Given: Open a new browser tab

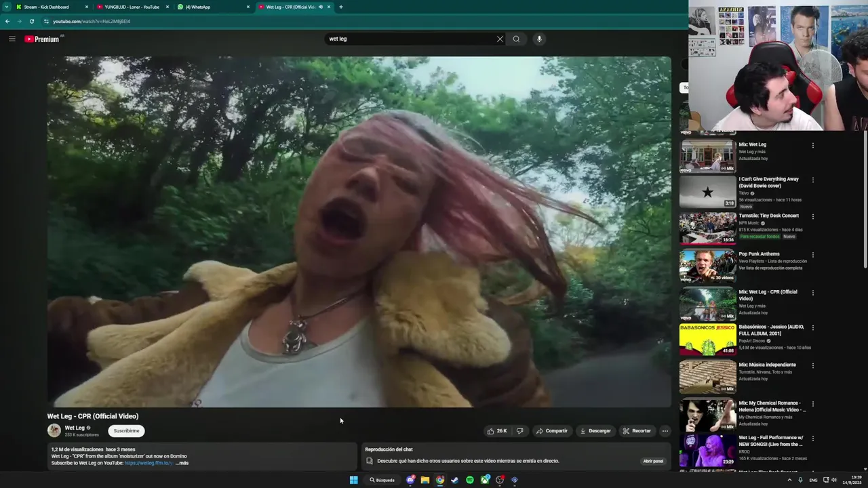Looking at the screenshot, I should coord(340,7).
